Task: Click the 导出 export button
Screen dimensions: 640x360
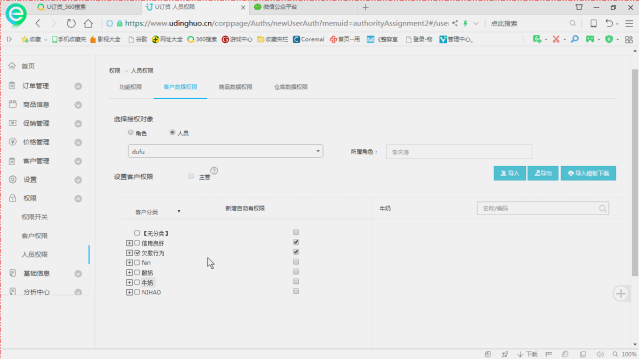Action: [543, 173]
